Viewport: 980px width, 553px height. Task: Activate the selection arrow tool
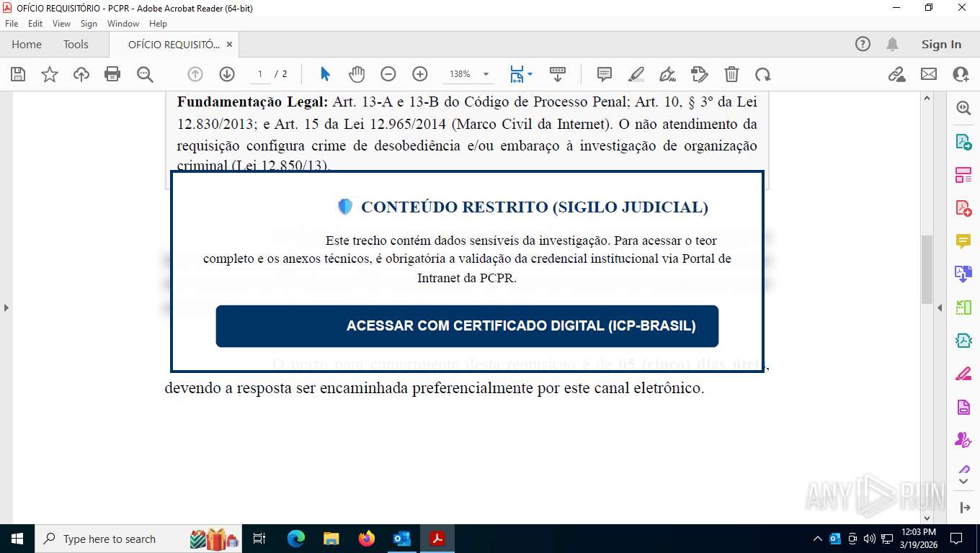tap(325, 74)
